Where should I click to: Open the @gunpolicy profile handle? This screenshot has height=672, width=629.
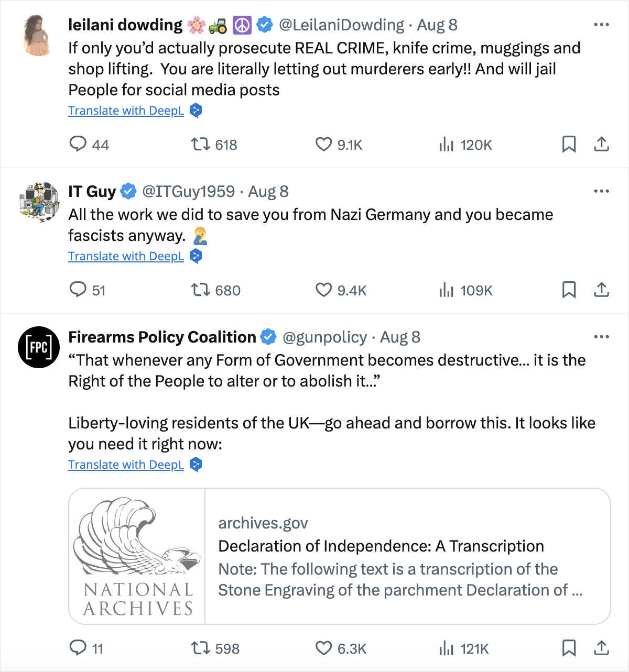[324, 337]
